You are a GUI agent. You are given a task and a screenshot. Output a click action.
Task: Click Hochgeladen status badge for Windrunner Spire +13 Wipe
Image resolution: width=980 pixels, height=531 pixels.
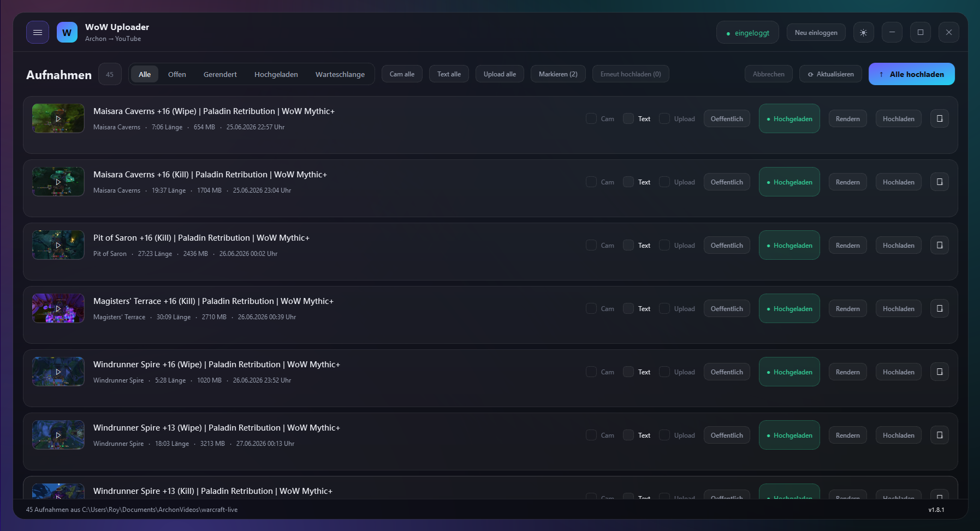click(789, 435)
